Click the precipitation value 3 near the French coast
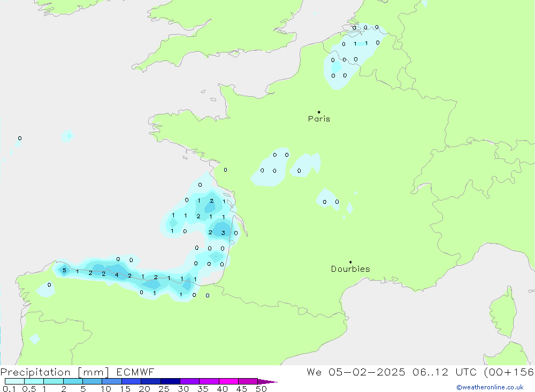Image resolution: width=535 pixels, height=392 pixels. (223, 233)
